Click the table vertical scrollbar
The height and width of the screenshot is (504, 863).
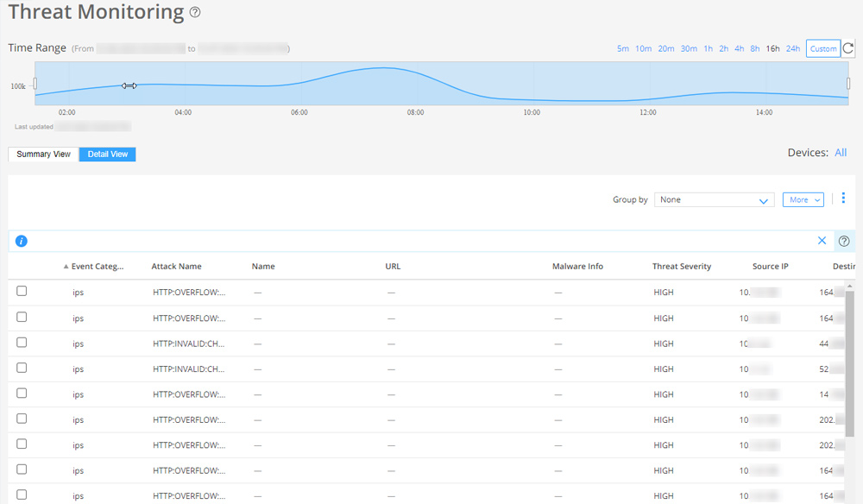point(849,362)
